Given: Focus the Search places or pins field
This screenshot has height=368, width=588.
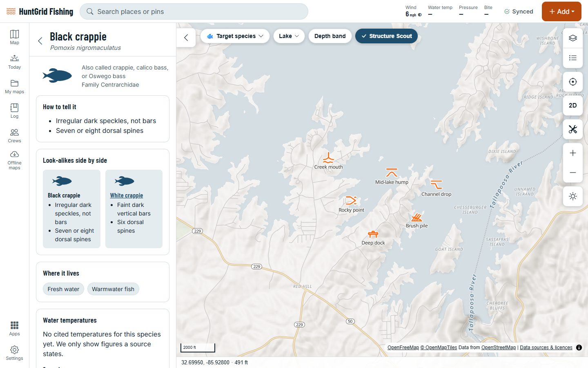Looking at the screenshot, I should (x=194, y=11).
